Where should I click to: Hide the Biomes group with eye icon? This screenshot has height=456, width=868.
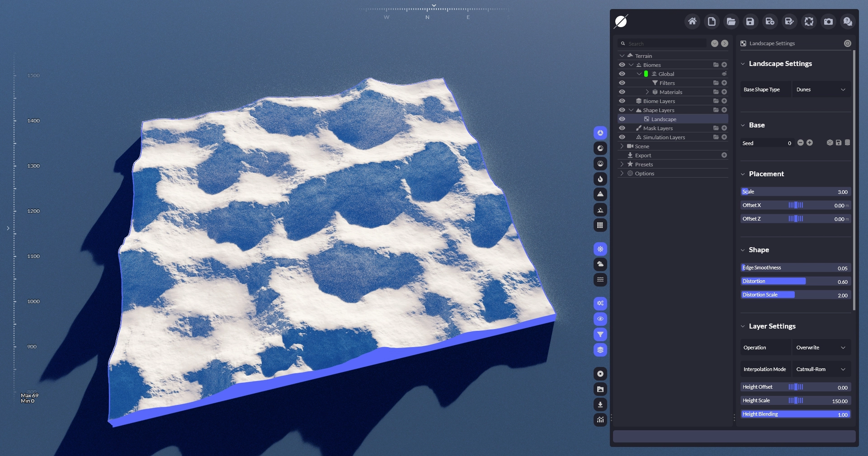coord(622,65)
